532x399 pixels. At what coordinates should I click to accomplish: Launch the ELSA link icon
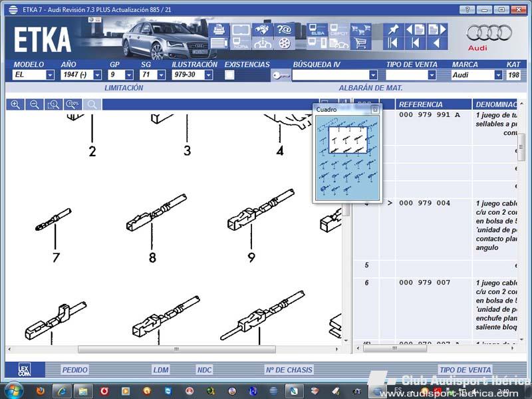point(317,30)
